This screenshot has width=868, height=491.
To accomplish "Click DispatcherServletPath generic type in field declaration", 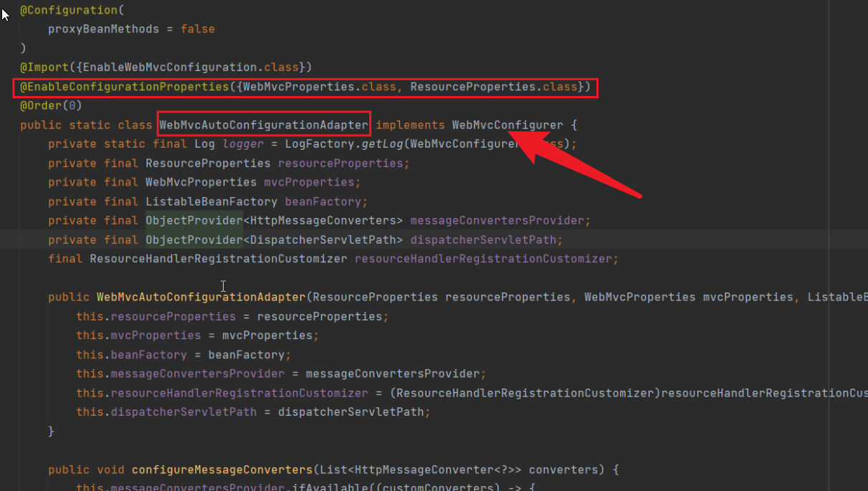I will (323, 239).
